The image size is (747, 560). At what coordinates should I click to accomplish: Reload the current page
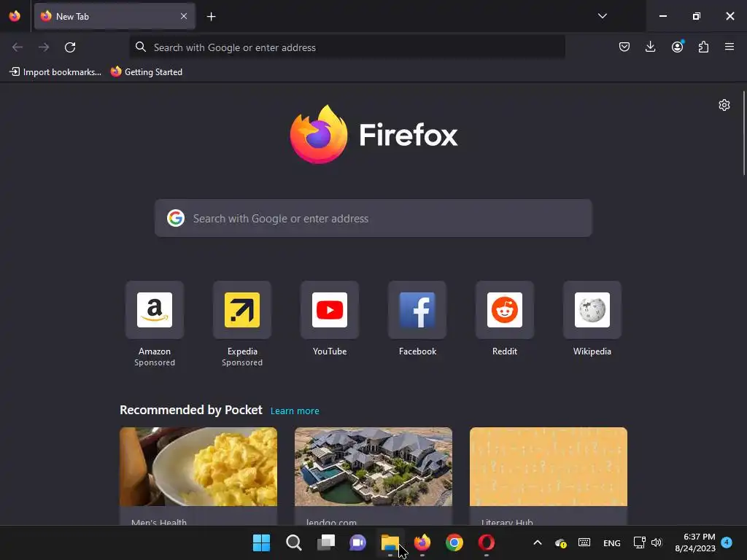coord(70,47)
